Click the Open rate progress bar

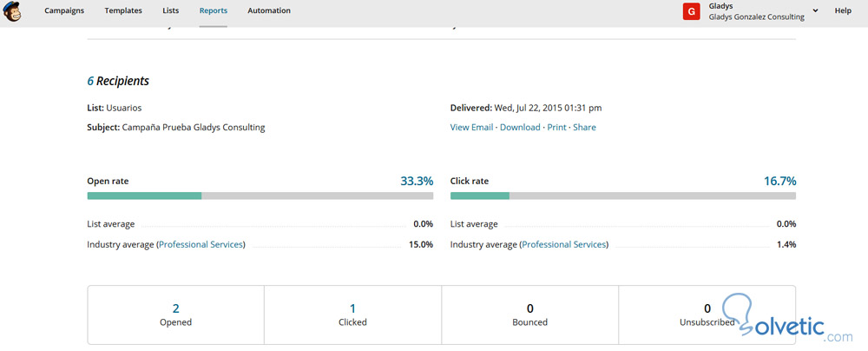(260, 196)
